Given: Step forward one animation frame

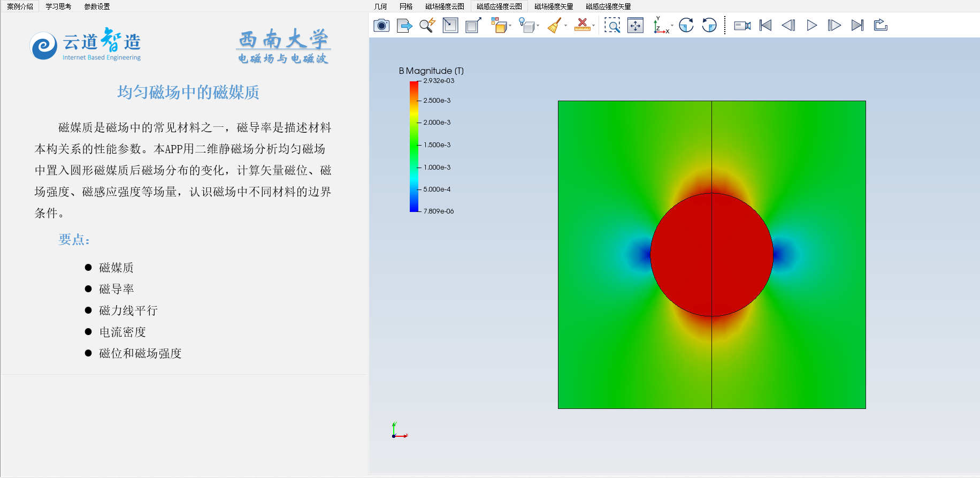Looking at the screenshot, I should coord(834,25).
